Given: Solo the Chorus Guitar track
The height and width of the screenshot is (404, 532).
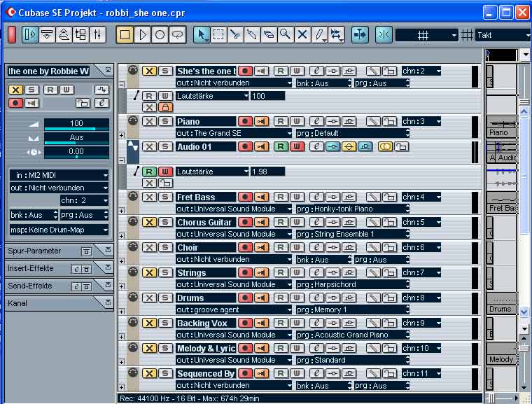Looking at the screenshot, I should 165,222.
